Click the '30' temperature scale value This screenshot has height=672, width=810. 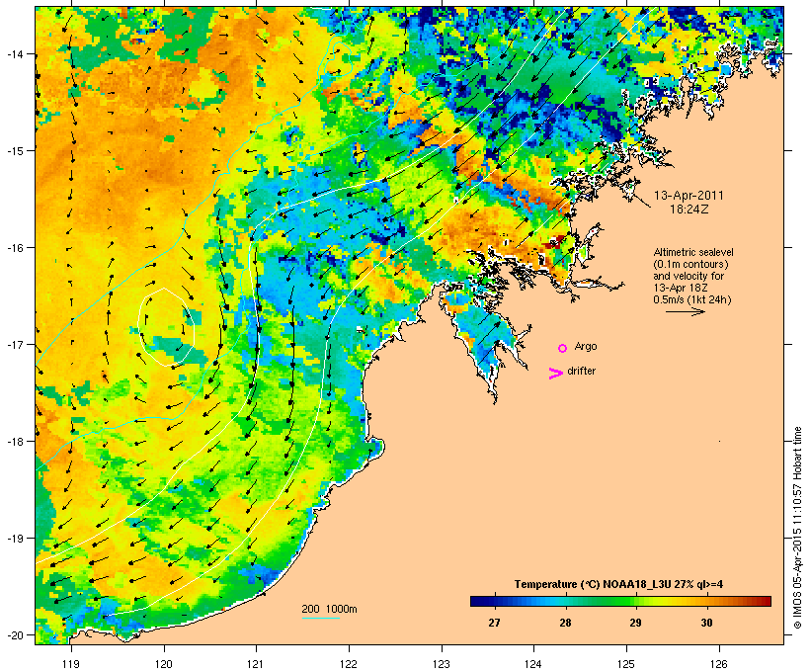coord(706,623)
